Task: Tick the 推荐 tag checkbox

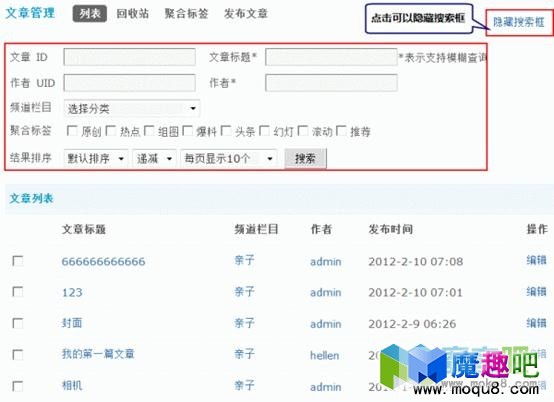Action: [341, 131]
